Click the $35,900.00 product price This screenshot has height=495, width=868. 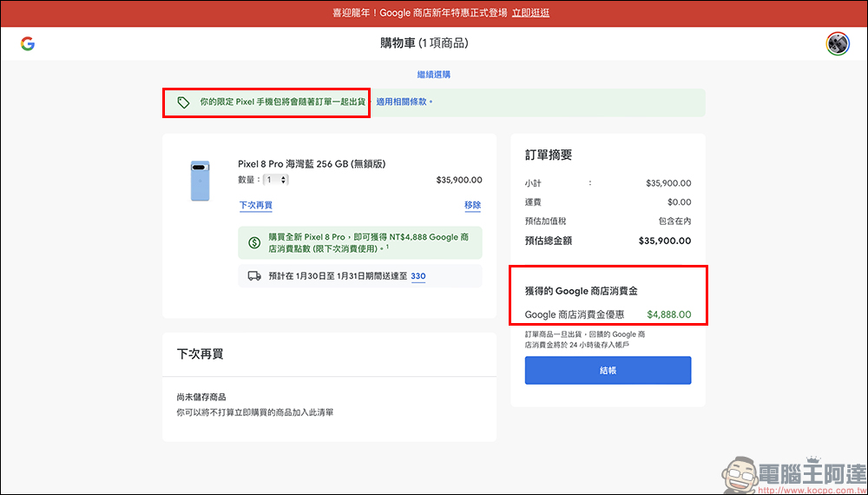459,180
